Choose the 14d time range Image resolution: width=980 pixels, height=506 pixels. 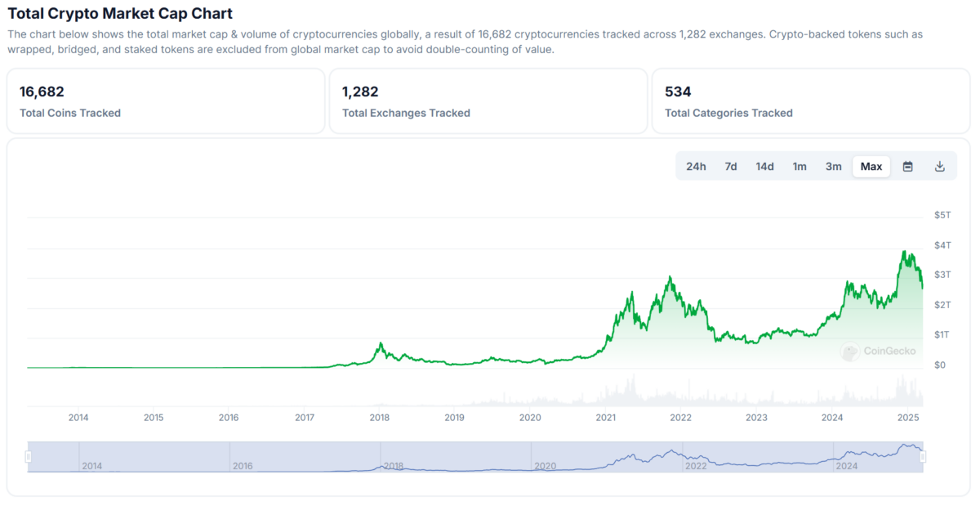(764, 167)
